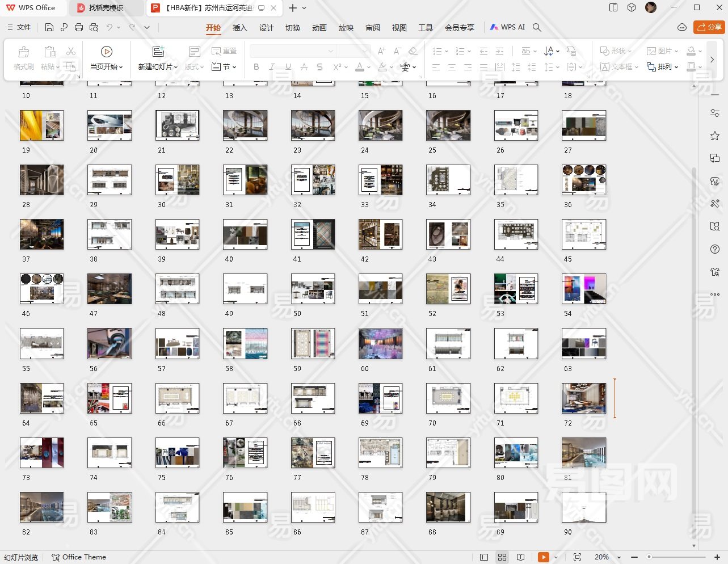
Task: Click the orange Share (分享) button
Action: (x=709, y=27)
